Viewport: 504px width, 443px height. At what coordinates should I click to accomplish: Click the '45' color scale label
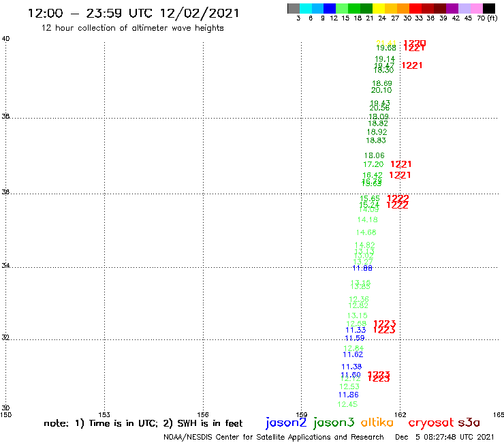tap(468, 18)
